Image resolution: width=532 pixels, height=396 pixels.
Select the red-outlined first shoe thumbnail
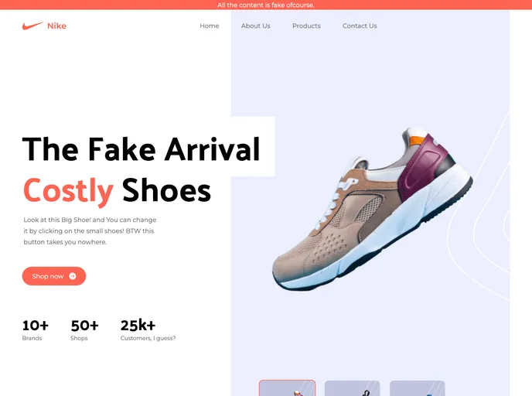tap(288, 387)
